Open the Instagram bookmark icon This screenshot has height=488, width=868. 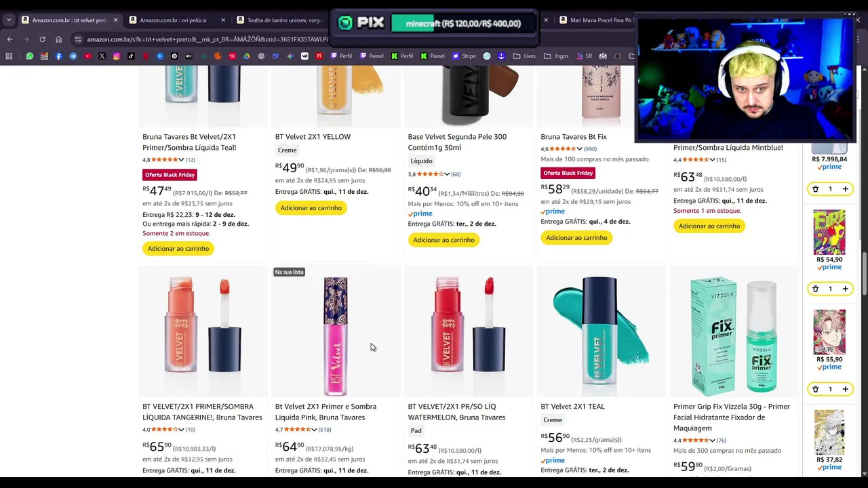pyautogui.click(x=117, y=56)
